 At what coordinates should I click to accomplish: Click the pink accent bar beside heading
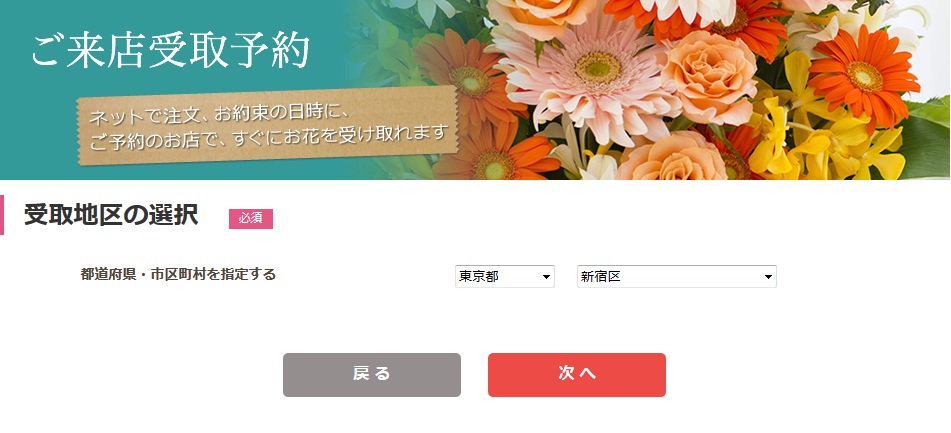2,215
